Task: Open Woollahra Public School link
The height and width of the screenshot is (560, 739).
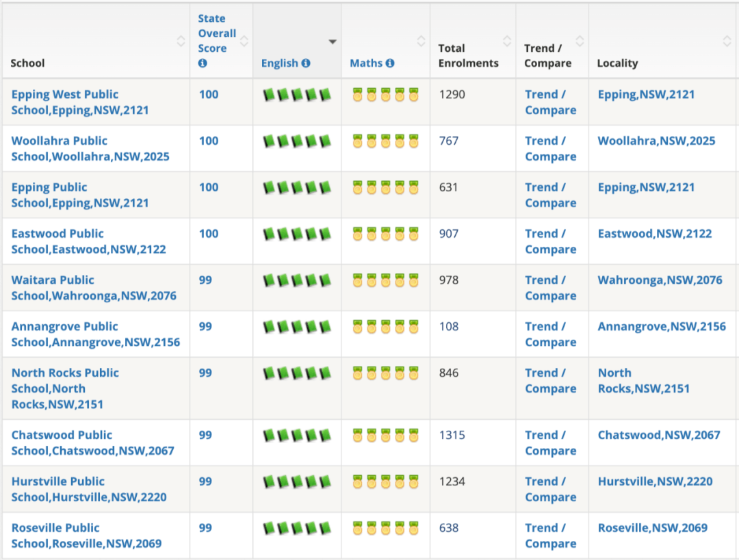Action: pyautogui.click(x=90, y=148)
